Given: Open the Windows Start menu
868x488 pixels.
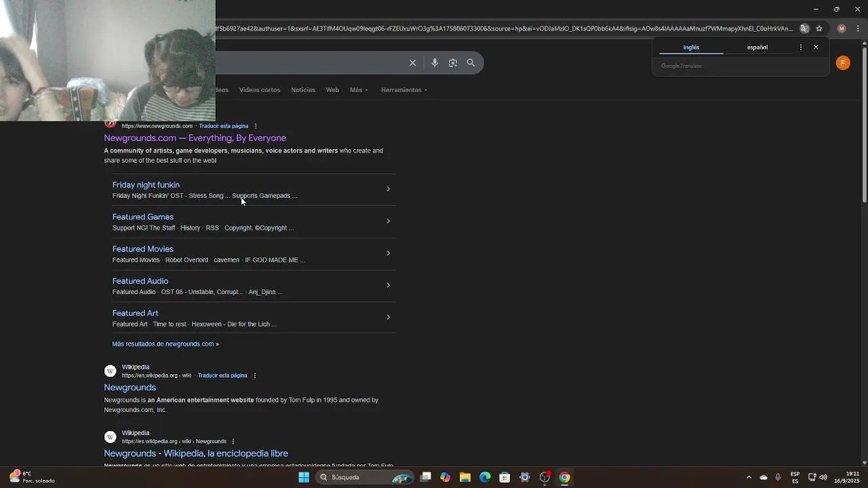Looking at the screenshot, I should click(x=304, y=477).
